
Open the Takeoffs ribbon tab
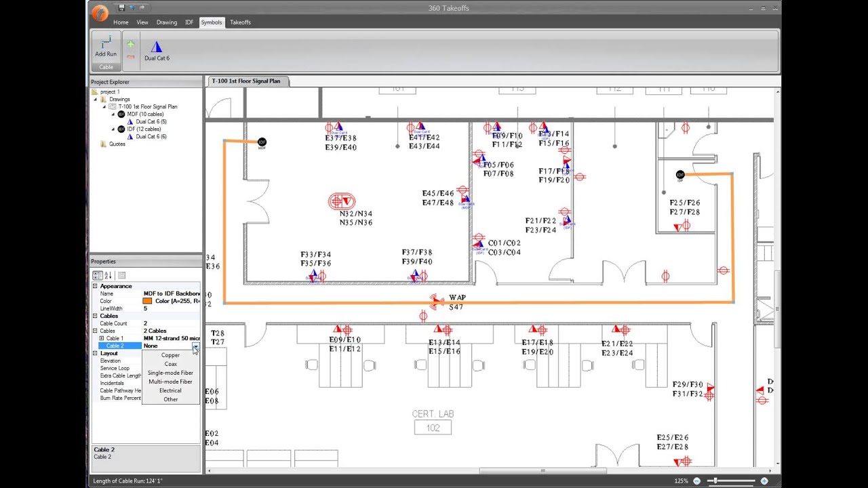[x=240, y=22]
